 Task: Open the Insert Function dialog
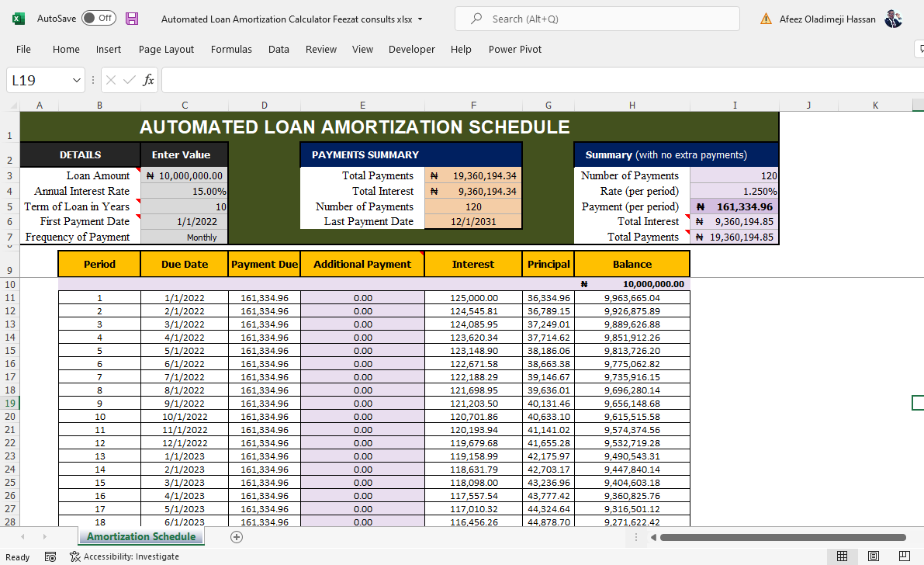[147, 79]
